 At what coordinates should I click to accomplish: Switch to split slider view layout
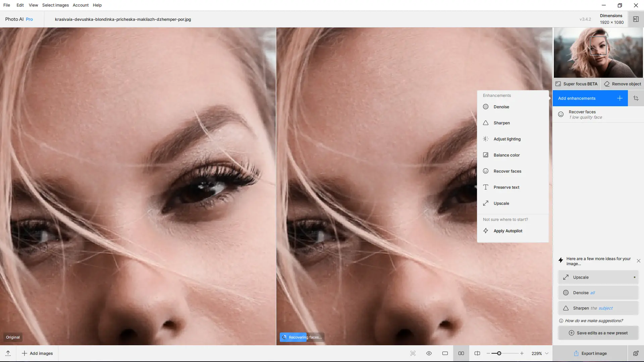[477, 353]
